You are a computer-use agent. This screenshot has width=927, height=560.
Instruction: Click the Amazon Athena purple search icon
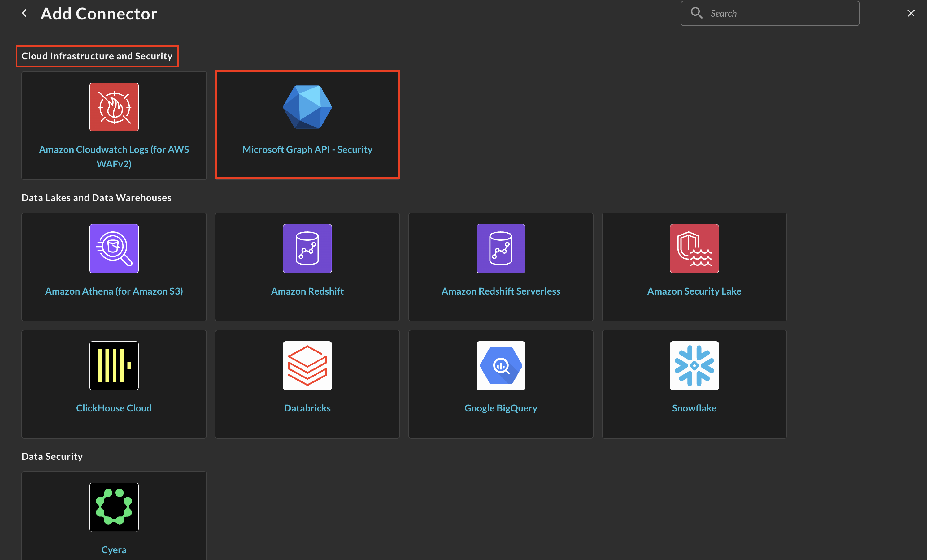pos(114,249)
